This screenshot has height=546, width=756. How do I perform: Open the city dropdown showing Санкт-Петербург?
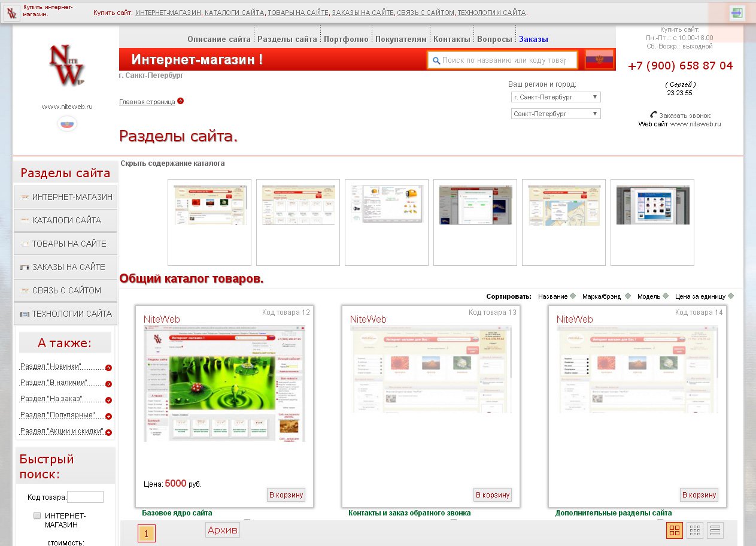point(556,114)
